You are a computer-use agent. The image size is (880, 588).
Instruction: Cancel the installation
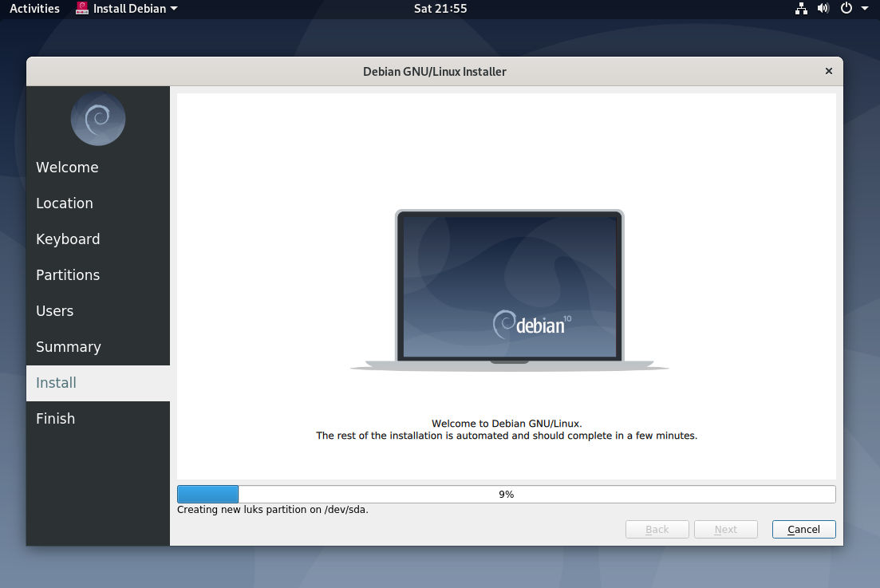pos(803,529)
